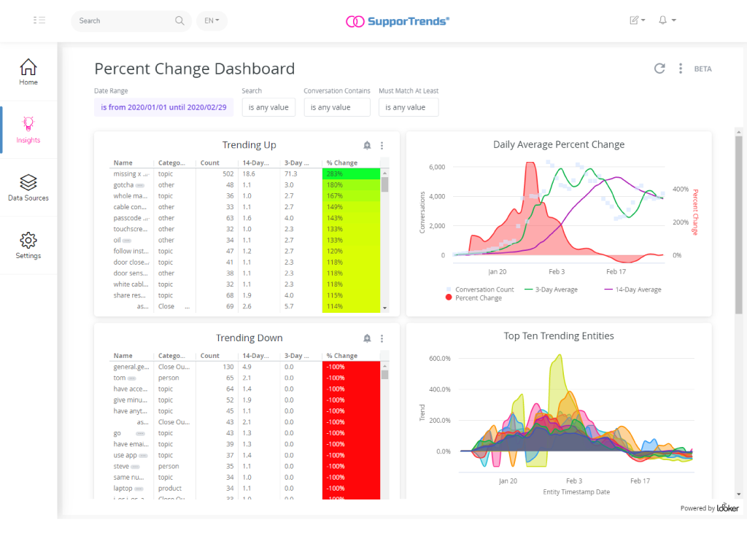Open the EN language dropdown
Viewport: 747px width, 560px height.
point(212,20)
